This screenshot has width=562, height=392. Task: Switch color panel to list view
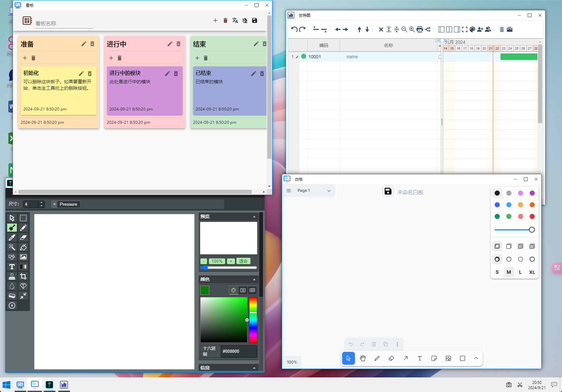pos(243,290)
